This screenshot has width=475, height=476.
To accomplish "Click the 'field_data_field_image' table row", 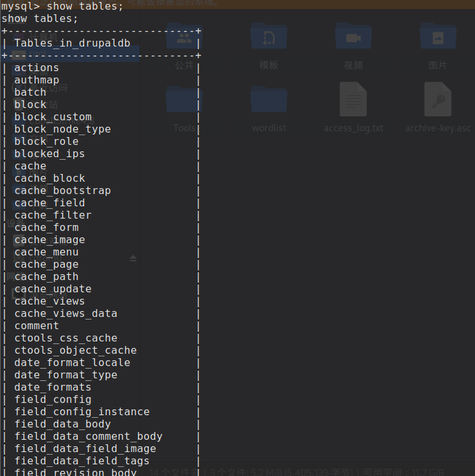I will pos(101,449).
